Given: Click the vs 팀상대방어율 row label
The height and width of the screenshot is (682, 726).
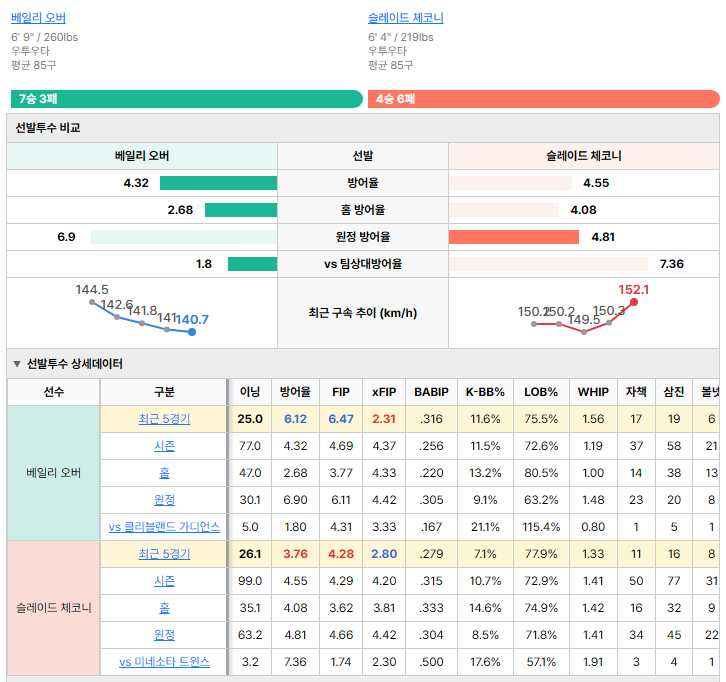Looking at the screenshot, I should [363, 264].
